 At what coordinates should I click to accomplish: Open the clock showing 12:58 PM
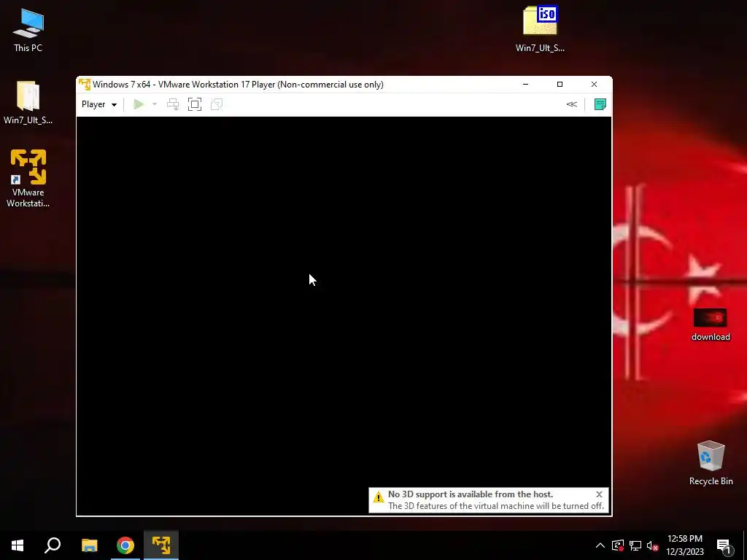point(684,545)
